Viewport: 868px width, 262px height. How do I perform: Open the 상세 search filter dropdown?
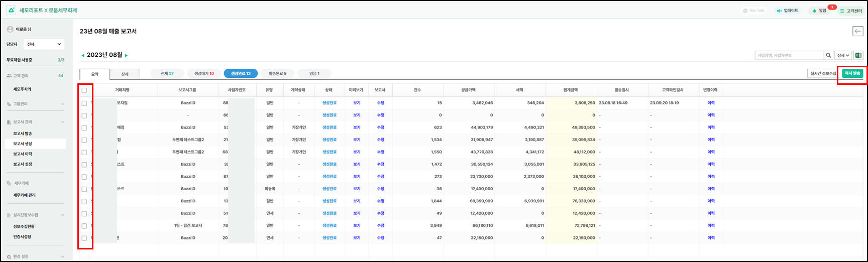843,56
